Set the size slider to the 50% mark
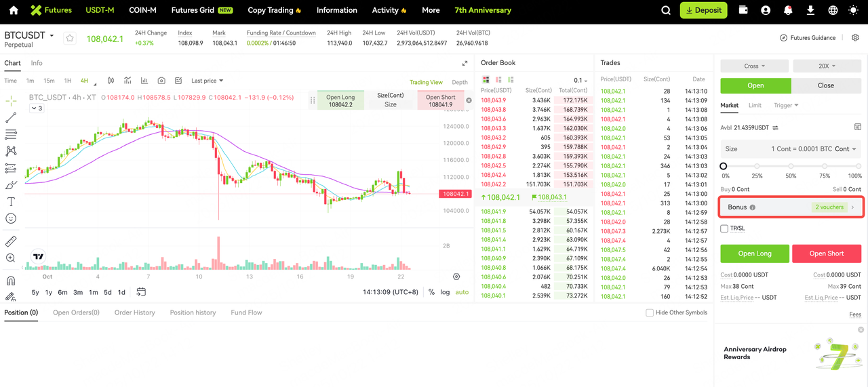 point(791,166)
